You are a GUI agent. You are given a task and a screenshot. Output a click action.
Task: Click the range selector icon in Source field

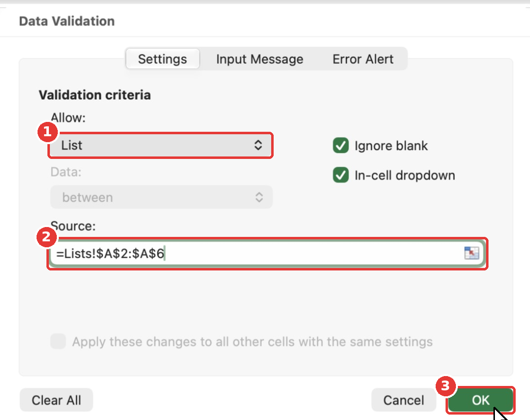click(472, 253)
